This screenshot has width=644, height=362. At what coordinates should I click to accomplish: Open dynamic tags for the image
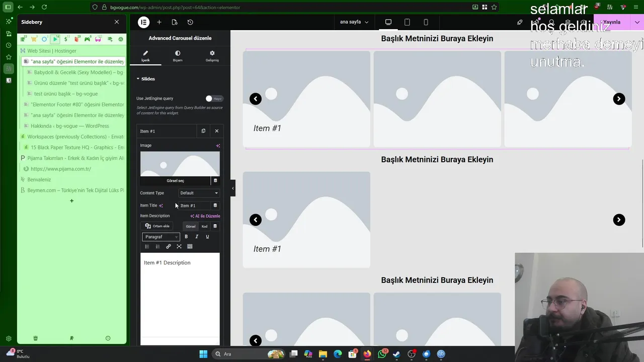click(215, 180)
